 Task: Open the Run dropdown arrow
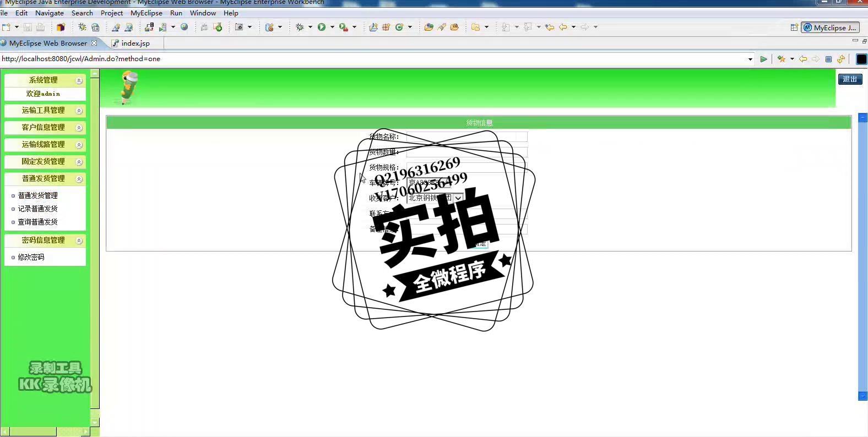[x=332, y=27]
